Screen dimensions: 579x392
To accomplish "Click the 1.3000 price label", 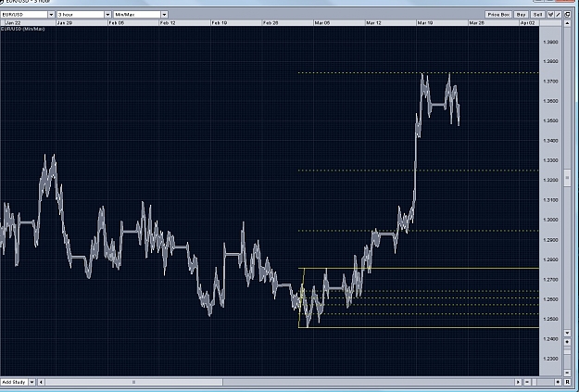I will pyautogui.click(x=550, y=220).
